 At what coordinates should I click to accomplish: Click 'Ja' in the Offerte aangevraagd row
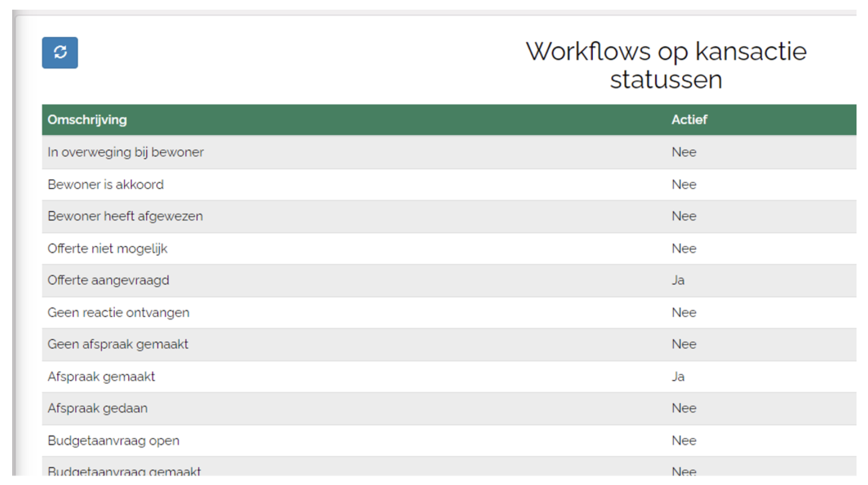pyautogui.click(x=678, y=280)
